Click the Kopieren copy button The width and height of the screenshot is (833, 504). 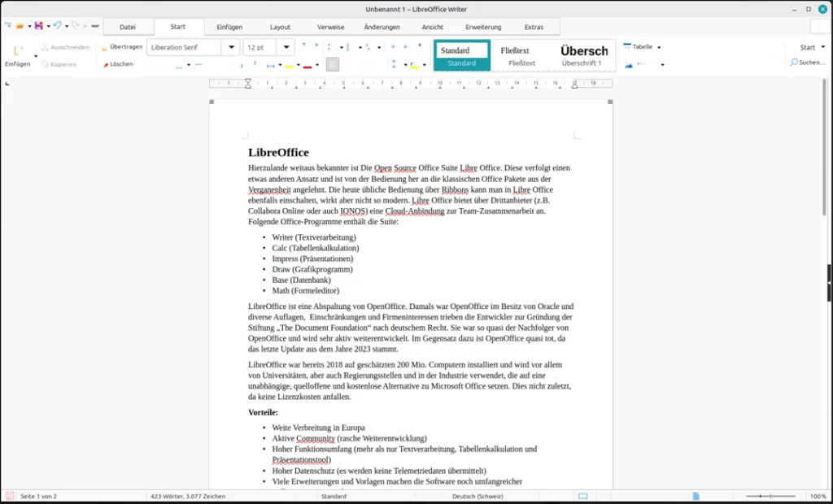pos(59,64)
